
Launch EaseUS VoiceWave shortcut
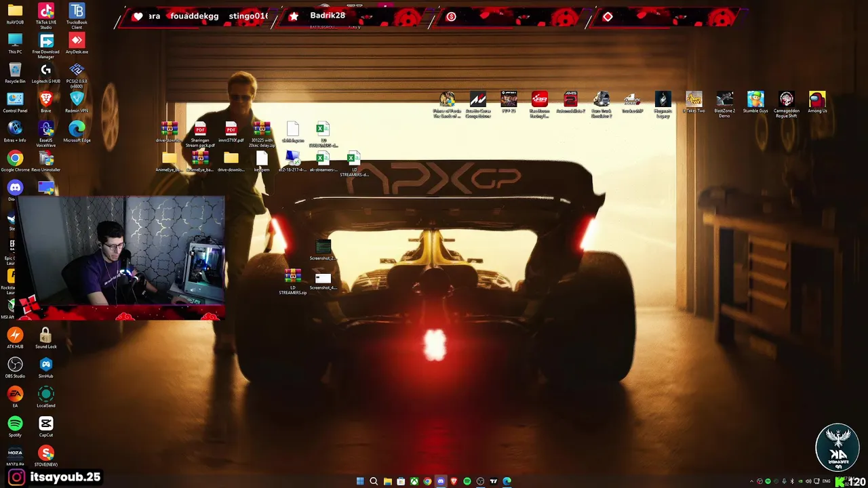coord(45,134)
